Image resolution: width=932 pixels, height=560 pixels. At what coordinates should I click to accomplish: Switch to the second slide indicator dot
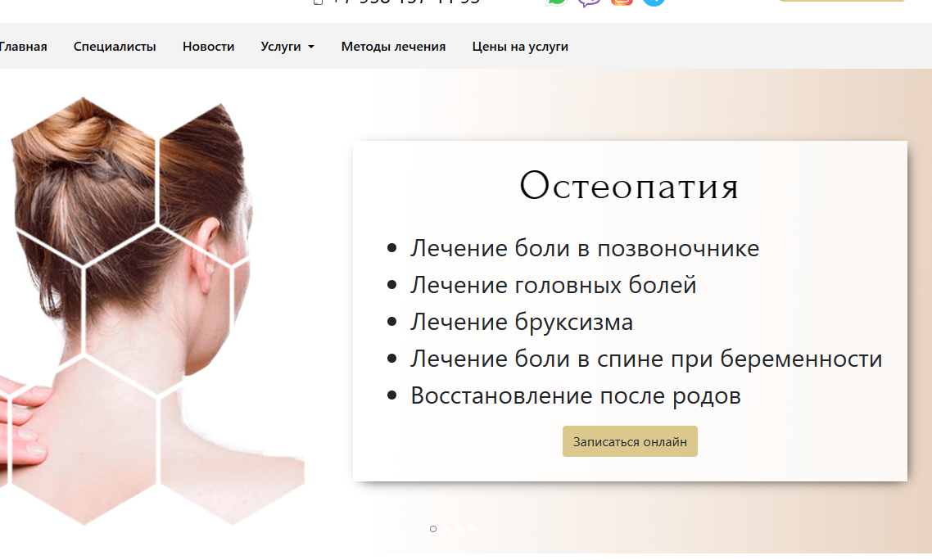446,529
